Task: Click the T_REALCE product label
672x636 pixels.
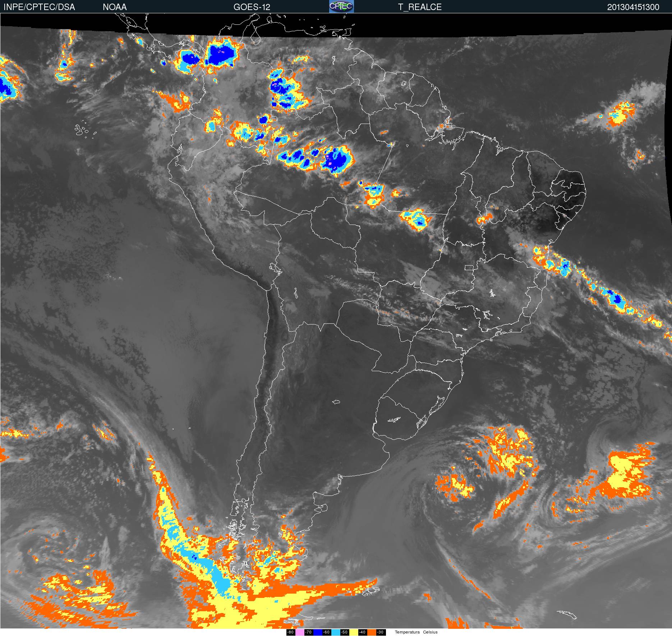Action: click(420, 7)
